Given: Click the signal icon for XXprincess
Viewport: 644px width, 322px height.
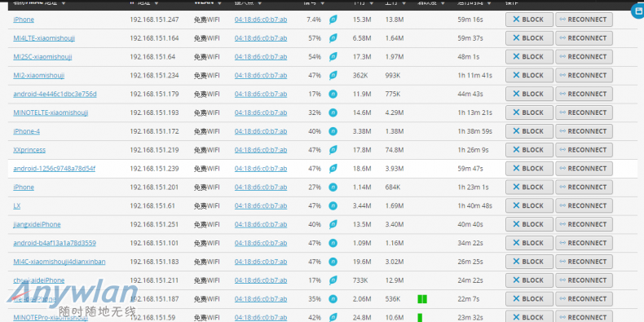Looking at the screenshot, I should (333, 150).
